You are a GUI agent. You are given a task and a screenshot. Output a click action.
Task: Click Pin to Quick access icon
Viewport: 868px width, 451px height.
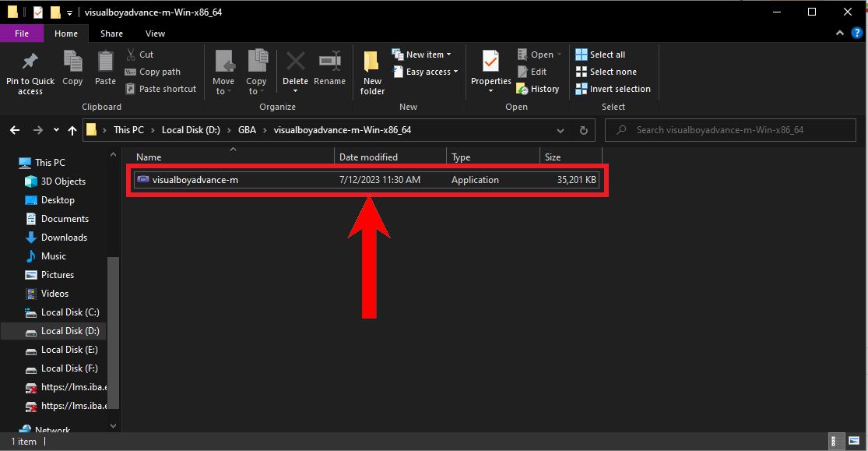30,62
